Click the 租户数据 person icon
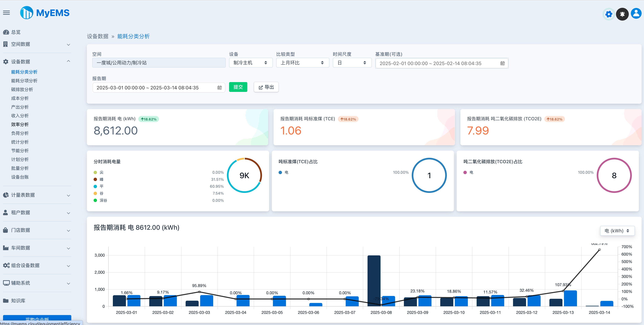 pyautogui.click(x=6, y=212)
